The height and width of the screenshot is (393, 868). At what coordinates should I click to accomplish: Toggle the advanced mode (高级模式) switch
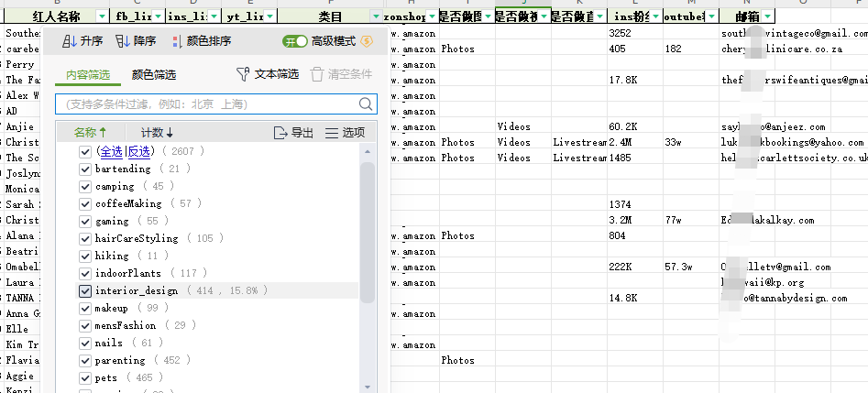295,41
